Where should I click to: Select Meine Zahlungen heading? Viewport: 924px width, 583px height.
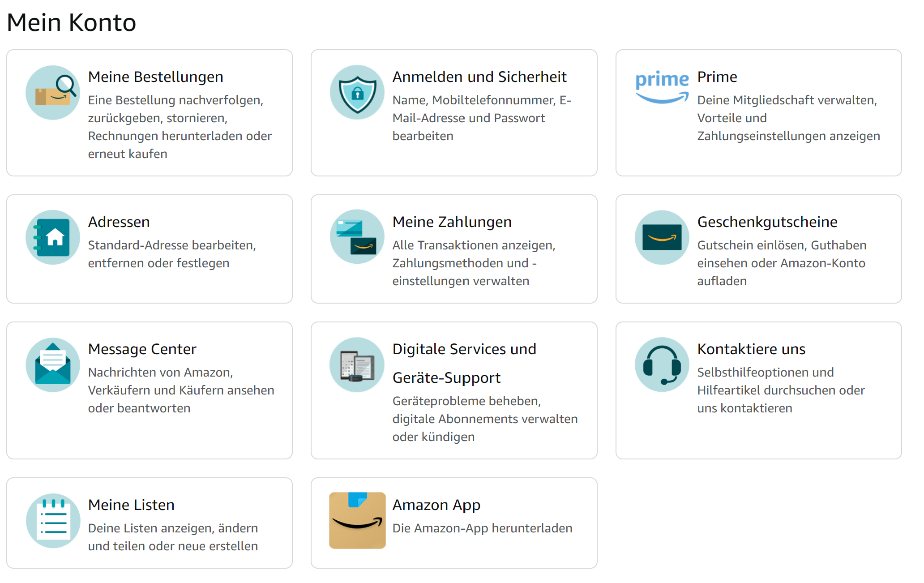pyautogui.click(x=452, y=222)
